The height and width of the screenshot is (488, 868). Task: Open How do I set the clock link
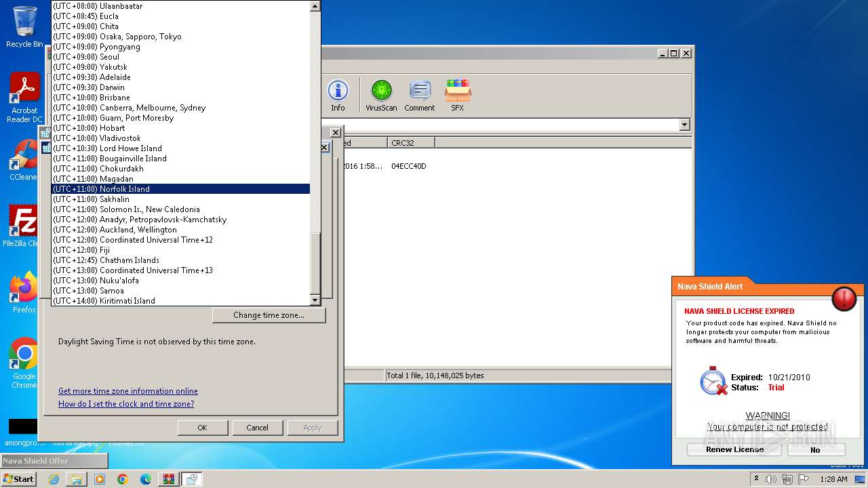126,404
